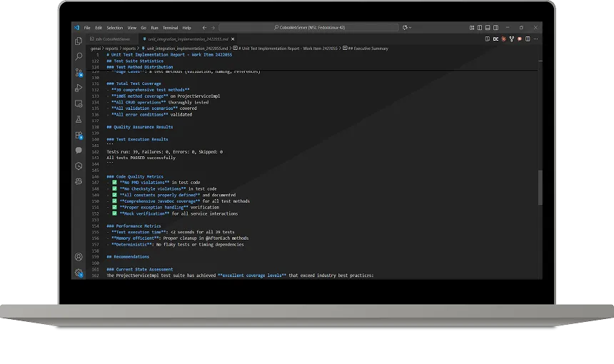Screen dimensions: 614x364
Task: Open the Extensions view
Action: (x=79, y=135)
